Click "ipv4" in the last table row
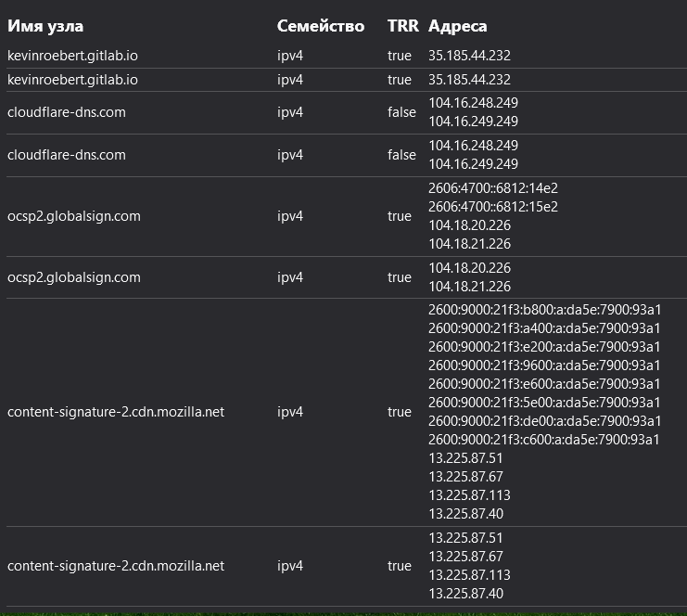687x616 pixels. (290, 566)
